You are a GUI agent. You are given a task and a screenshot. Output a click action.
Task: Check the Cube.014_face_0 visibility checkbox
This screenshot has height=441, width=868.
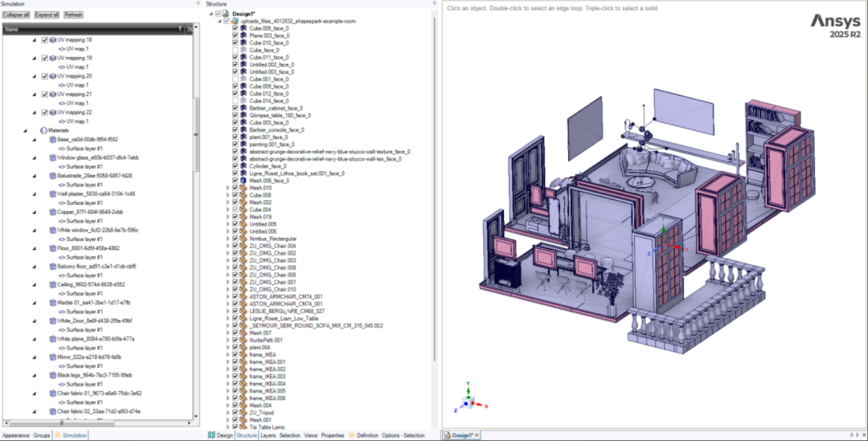point(235,100)
